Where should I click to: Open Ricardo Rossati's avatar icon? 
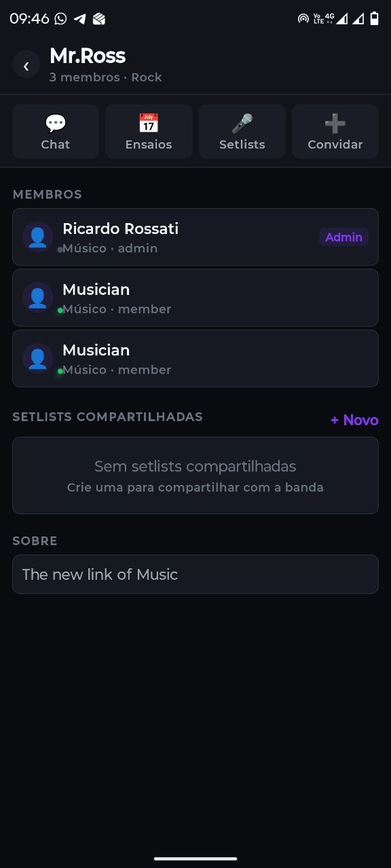(x=37, y=236)
